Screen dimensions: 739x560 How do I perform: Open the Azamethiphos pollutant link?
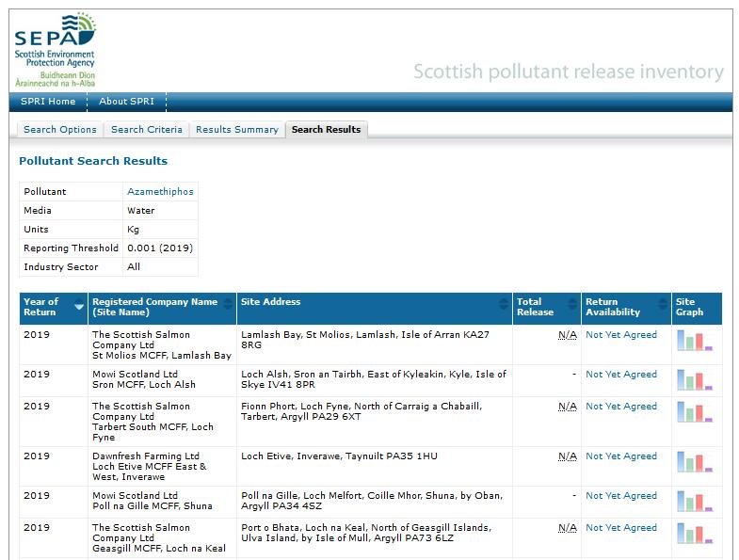pyautogui.click(x=160, y=192)
